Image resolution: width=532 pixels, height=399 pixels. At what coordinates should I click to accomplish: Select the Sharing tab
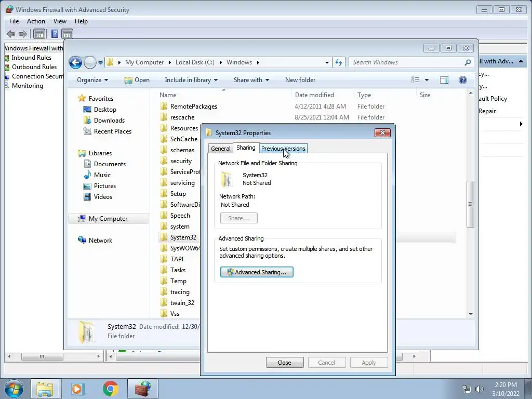click(246, 148)
